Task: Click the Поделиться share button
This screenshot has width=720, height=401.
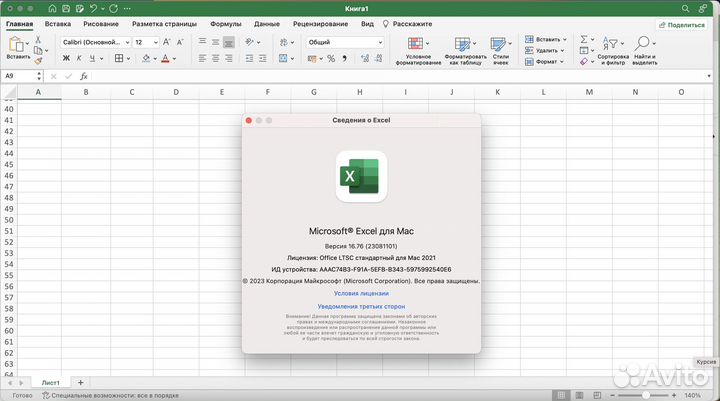Action: (x=681, y=25)
